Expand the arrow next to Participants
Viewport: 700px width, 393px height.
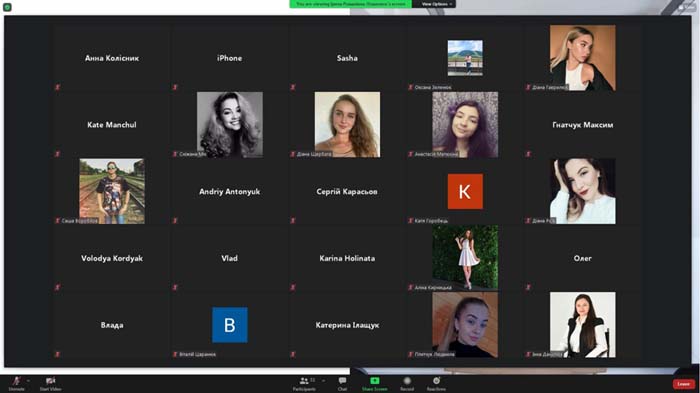point(323,381)
